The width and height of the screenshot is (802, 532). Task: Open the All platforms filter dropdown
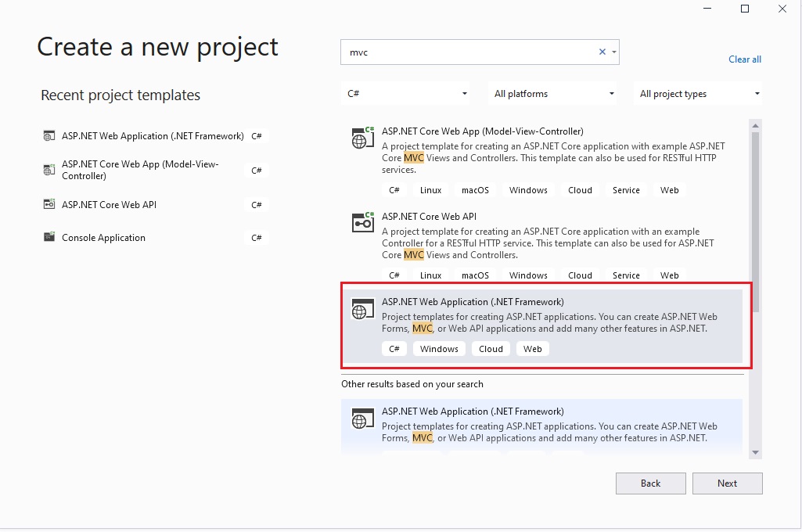click(x=552, y=94)
